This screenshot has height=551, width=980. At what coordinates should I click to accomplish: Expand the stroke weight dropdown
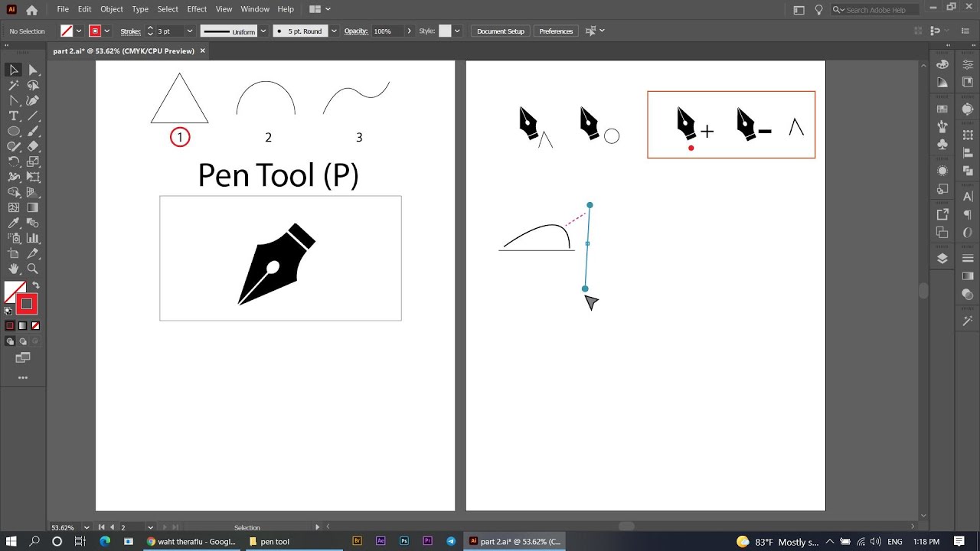[x=189, y=31]
